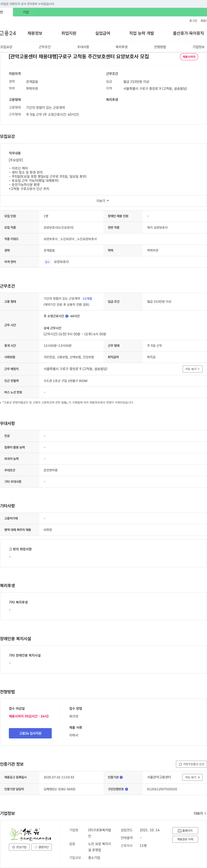Open the 채용정보 menu
The width and height of the screenshot is (207, 868).
[x=35, y=33]
